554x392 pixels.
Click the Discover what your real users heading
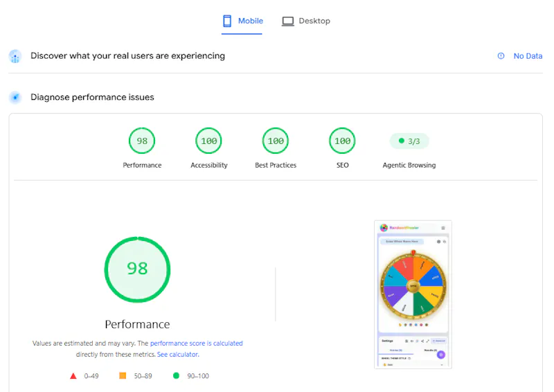pyautogui.click(x=127, y=56)
